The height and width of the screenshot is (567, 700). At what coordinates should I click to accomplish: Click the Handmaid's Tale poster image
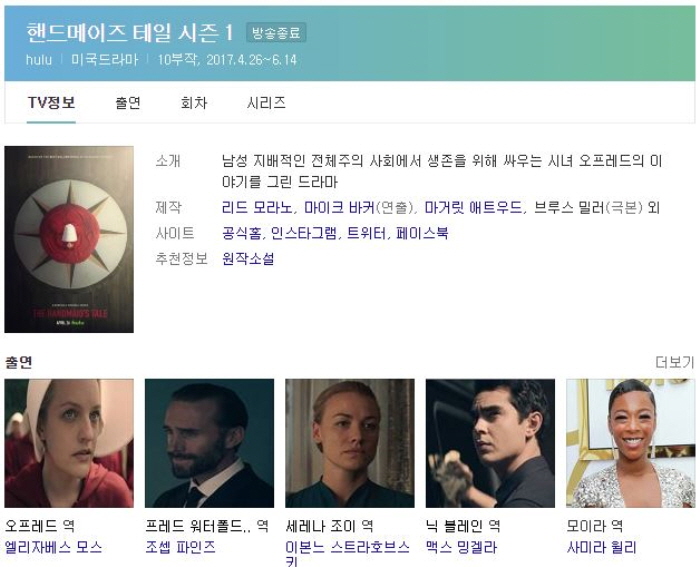(69, 239)
